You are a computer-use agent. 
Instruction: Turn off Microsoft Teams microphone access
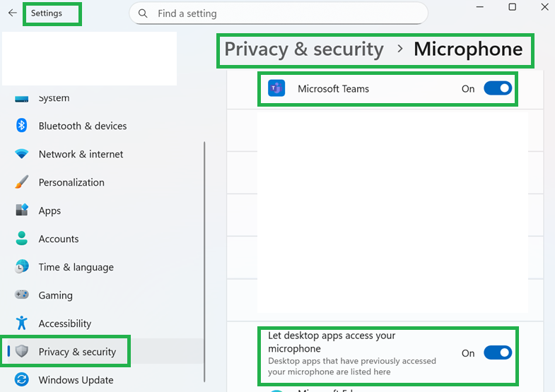(x=498, y=88)
